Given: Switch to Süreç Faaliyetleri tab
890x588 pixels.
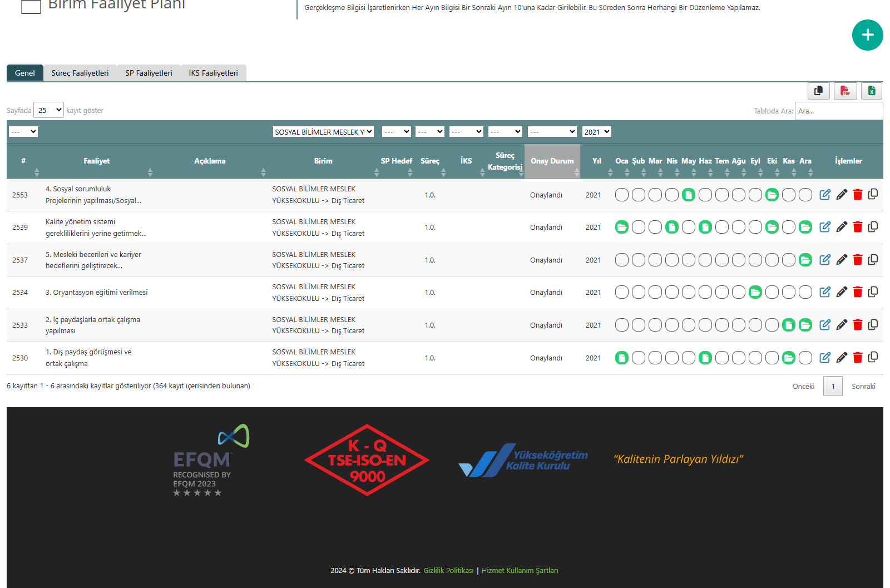Looking at the screenshot, I should tap(80, 73).
